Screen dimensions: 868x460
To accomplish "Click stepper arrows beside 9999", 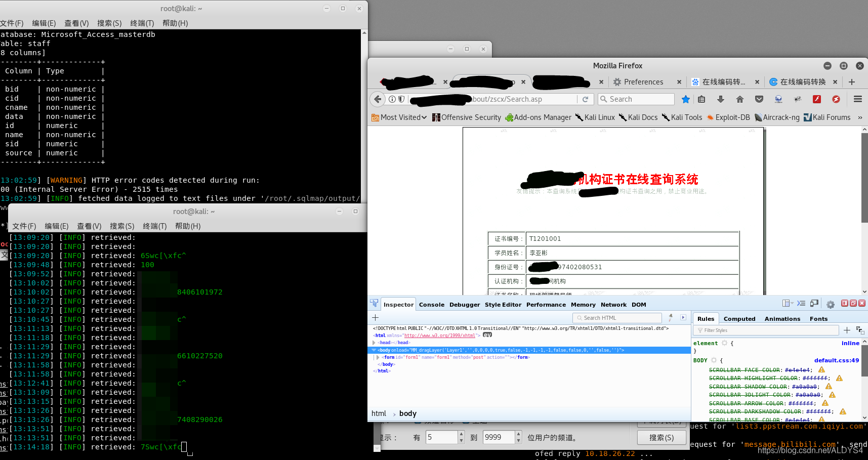I will click(518, 437).
